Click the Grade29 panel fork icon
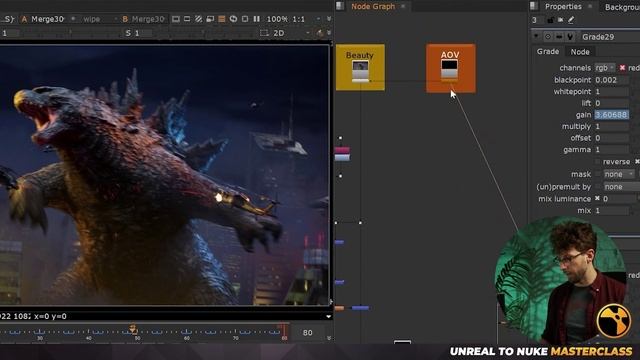 pos(570,37)
